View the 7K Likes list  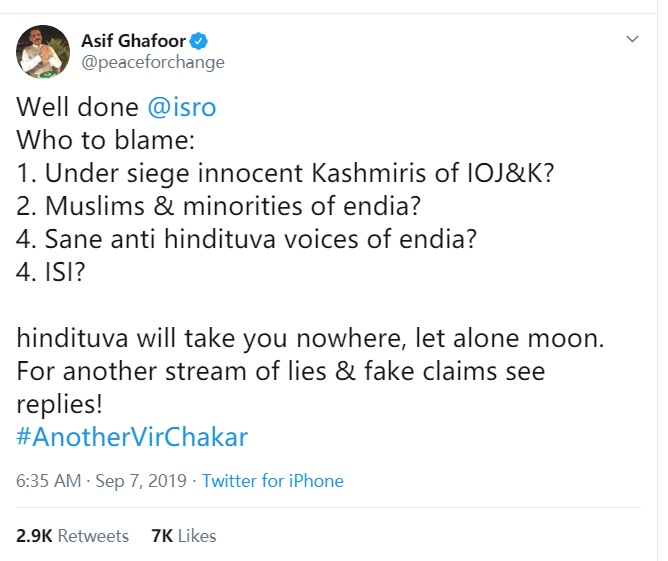click(183, 536)
